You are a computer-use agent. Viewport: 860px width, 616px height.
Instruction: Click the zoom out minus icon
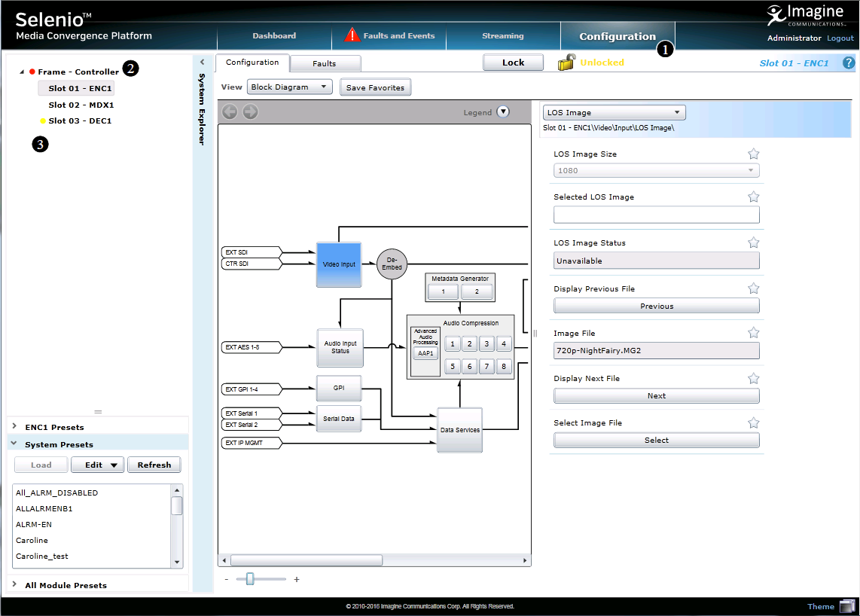pyautogui.click(x=227, y=579)
